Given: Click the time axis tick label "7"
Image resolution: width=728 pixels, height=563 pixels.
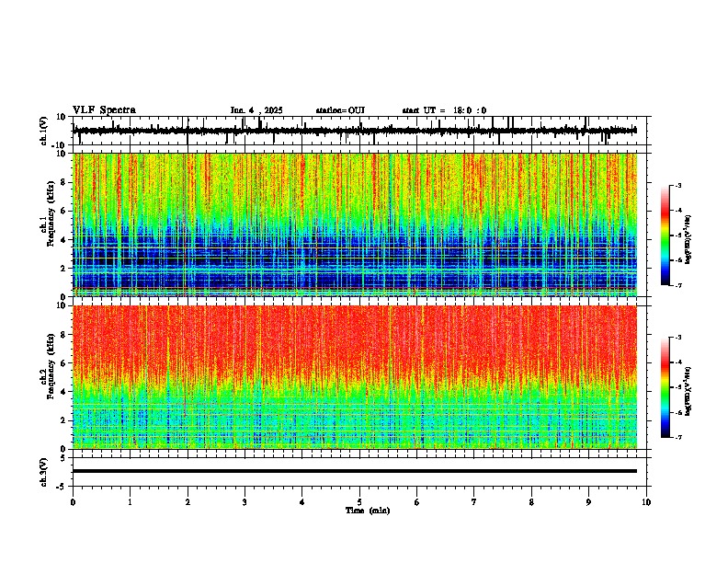Looking at the screenshot, I should (x=474, y=502).
